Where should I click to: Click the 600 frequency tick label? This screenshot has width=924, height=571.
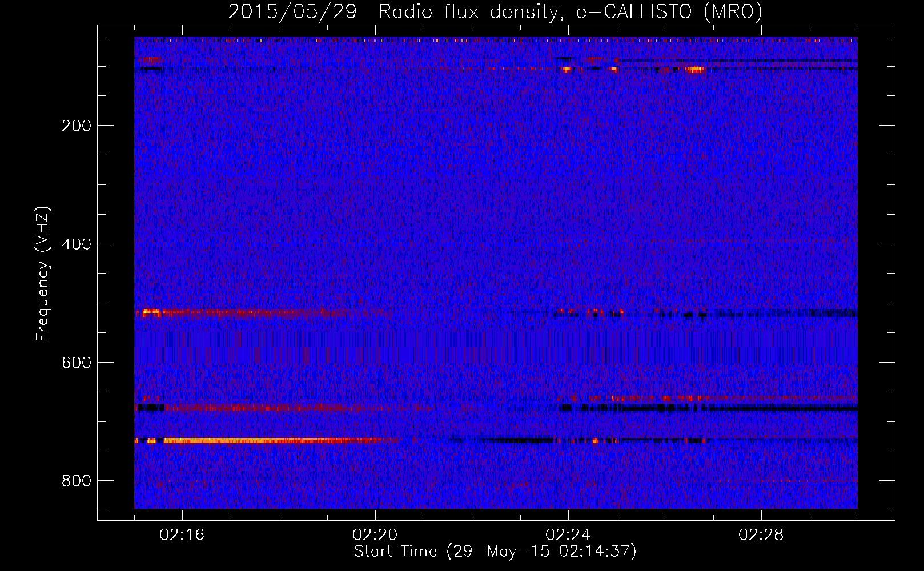click(x=77, y=363)
